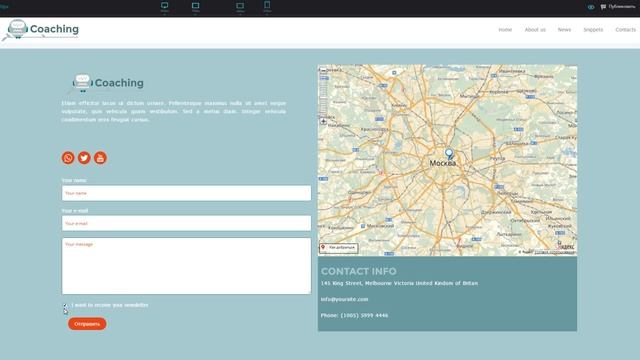Click the Москва map pin marker
640x360 pixels.
tap(449, 154)
